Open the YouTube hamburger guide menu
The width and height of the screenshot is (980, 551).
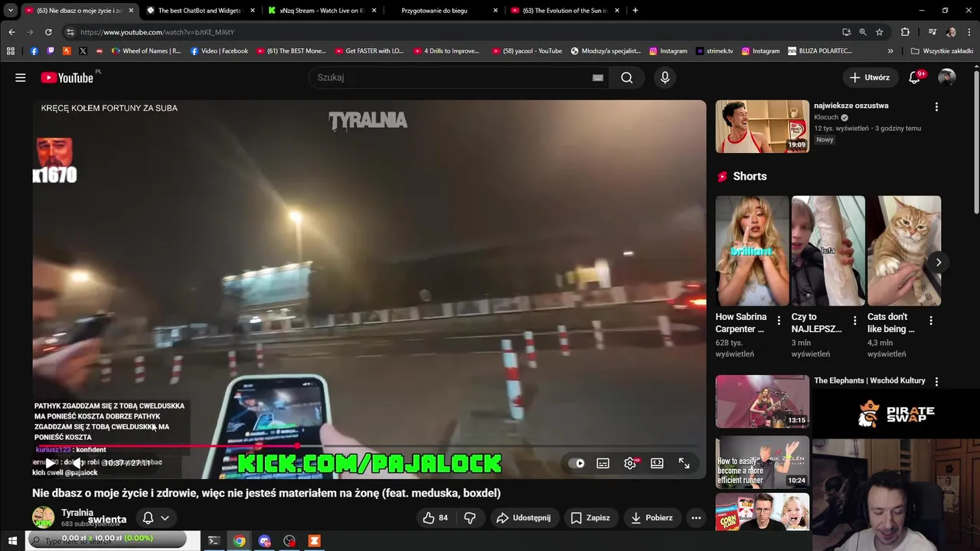21,77
